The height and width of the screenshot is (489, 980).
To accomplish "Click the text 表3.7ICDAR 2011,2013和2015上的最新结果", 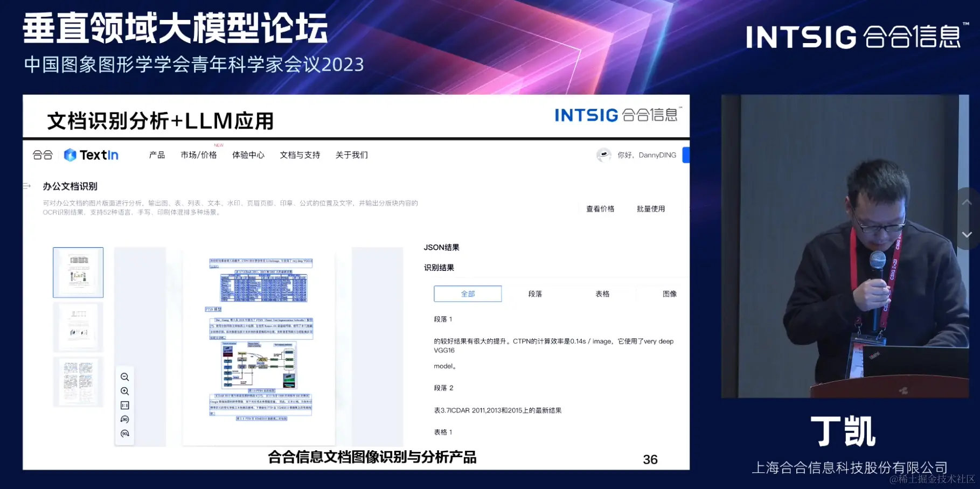I will click(498, 410).
